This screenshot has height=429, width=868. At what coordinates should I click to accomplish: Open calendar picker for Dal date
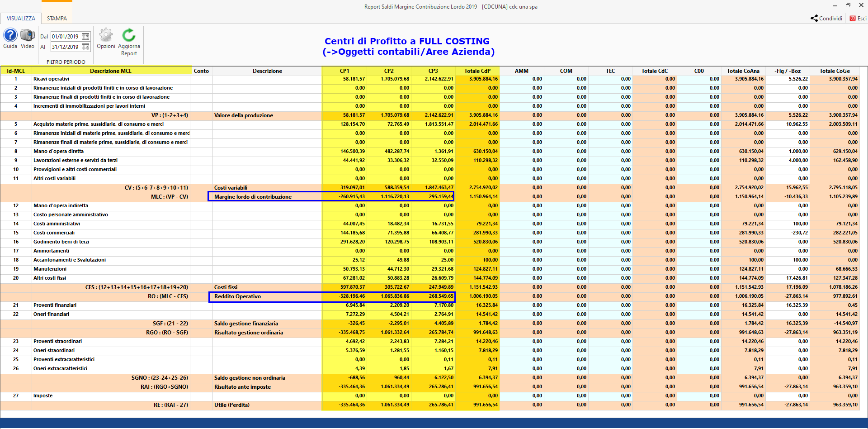85,37
